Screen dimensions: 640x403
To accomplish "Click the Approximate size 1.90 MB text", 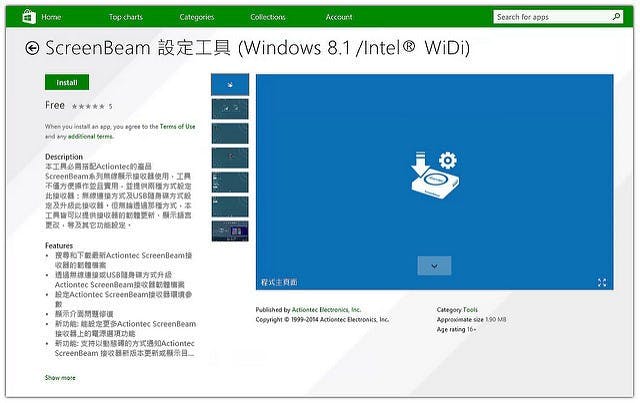I will click(x=471, y=320).
